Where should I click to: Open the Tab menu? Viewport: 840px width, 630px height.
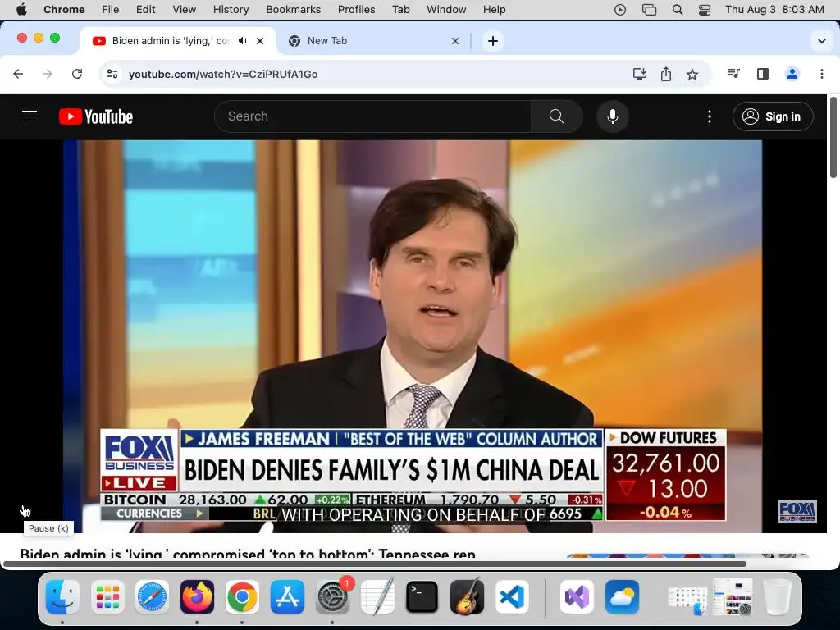point(400,9)
